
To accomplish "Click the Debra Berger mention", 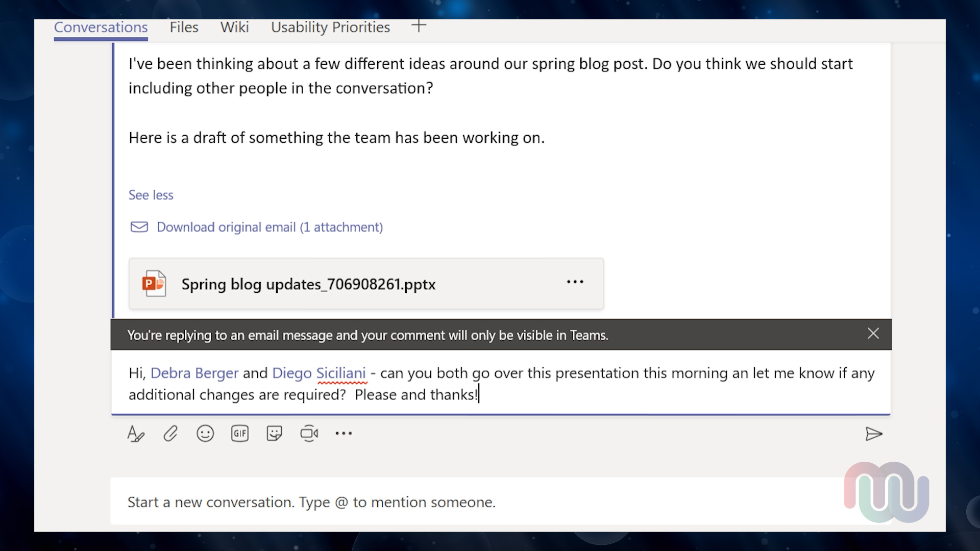I will pos(194,373).
